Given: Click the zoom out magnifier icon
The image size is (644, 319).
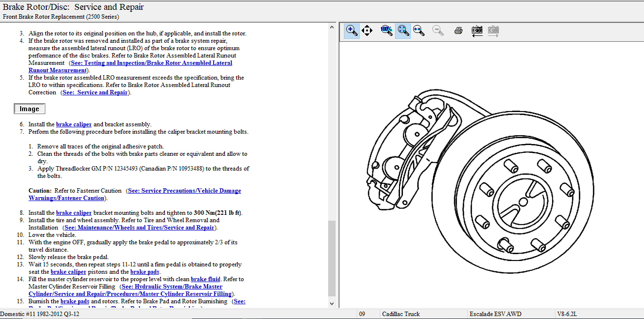Looking at the screenshot, I should point(438,30).
